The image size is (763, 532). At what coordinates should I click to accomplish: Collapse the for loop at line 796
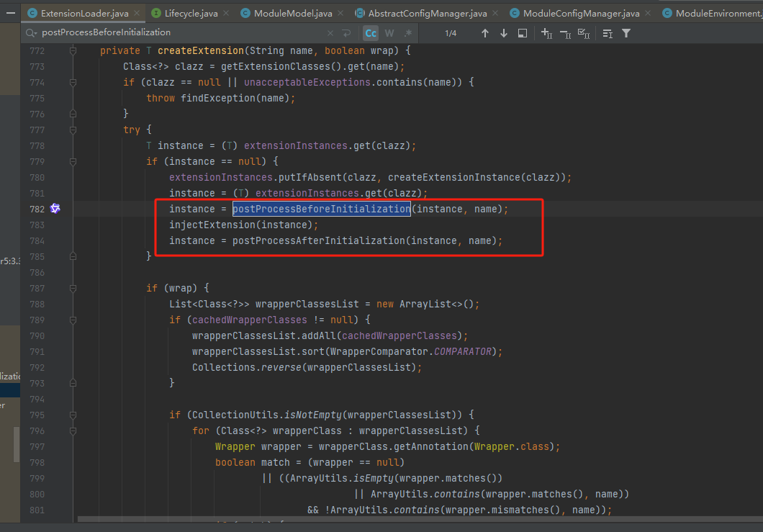73,430
